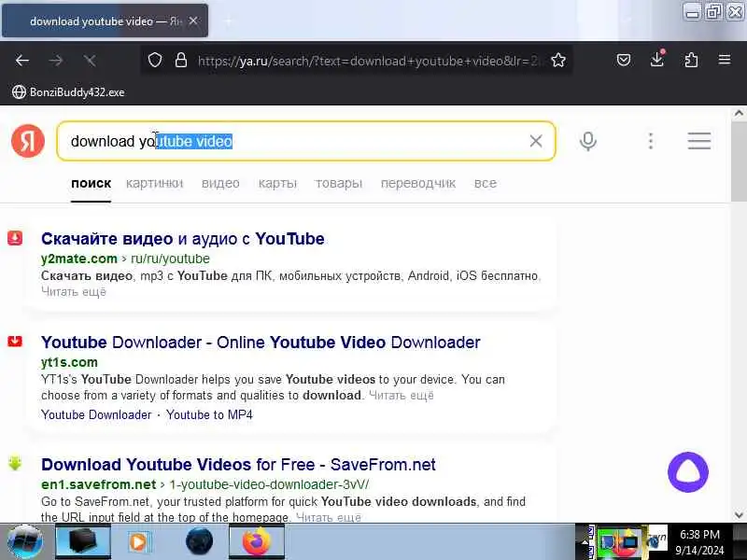Click the y2mate.com domain link
This screenshot has height=560, width=747.
pyautogui.click(x=79, y=259)
